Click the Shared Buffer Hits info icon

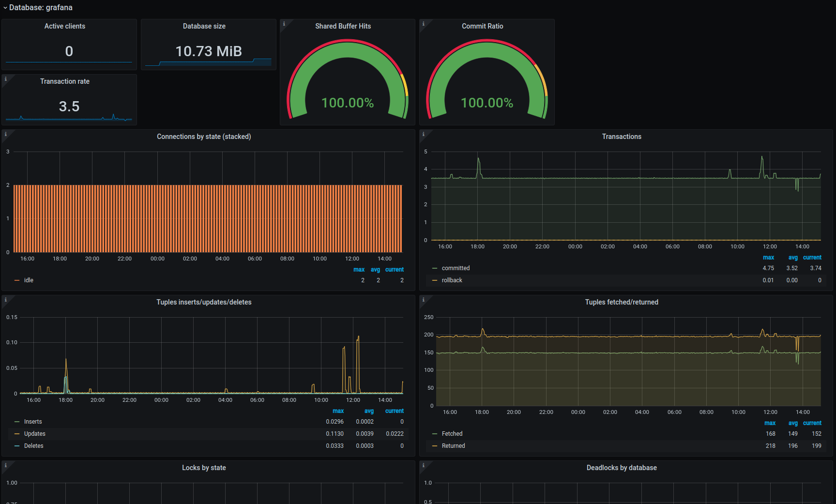[284, 24]
